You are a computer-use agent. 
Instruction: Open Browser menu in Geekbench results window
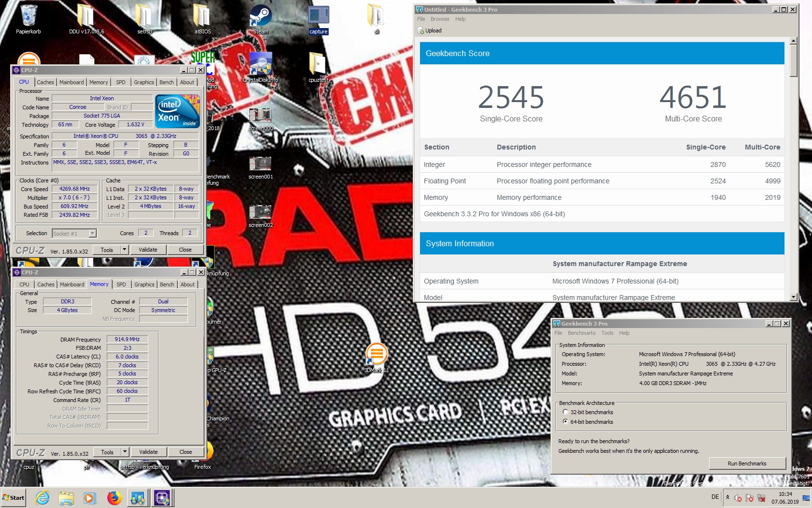440,19
